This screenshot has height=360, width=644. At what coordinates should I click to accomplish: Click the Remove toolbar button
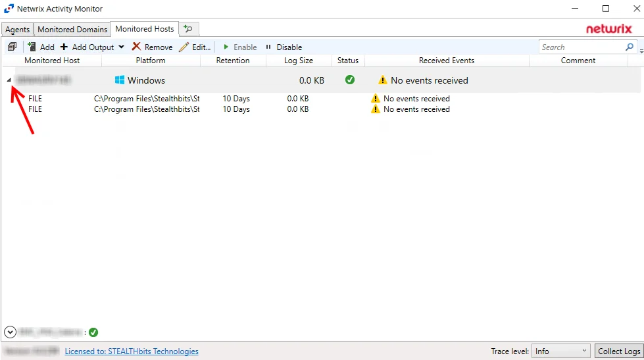pos(152,47)
